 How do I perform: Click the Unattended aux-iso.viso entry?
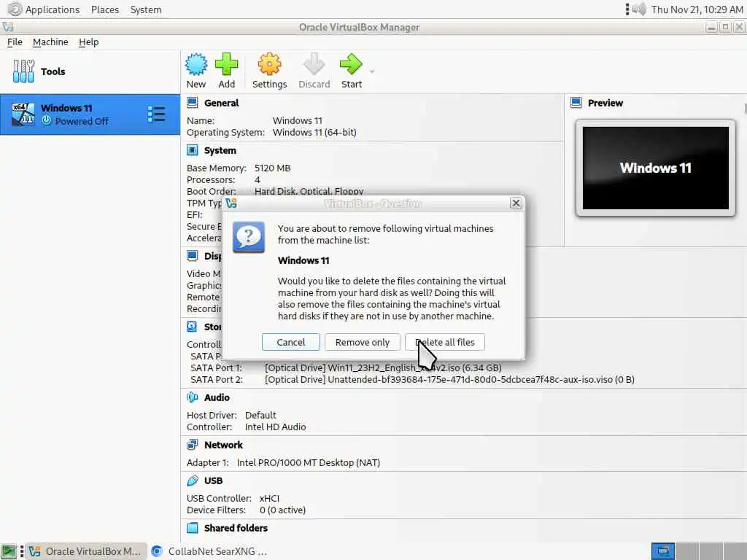click(x=449, y=379)
